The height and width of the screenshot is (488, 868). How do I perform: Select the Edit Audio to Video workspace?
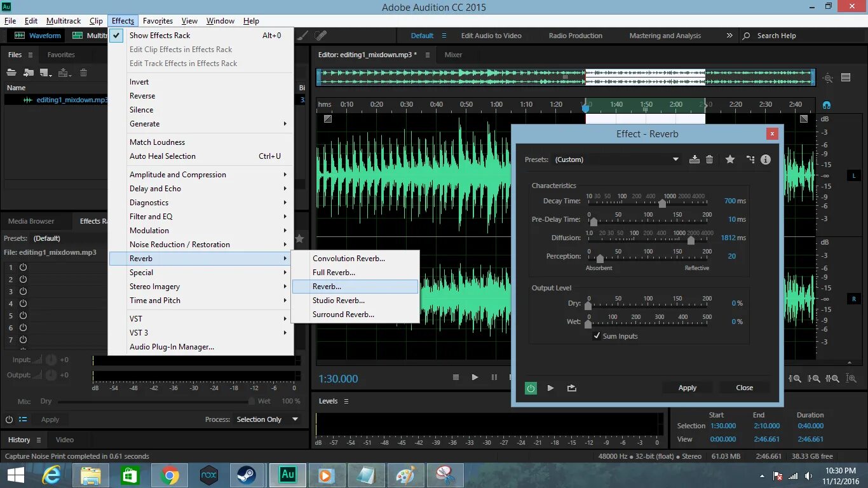click(x=491, y=36)
